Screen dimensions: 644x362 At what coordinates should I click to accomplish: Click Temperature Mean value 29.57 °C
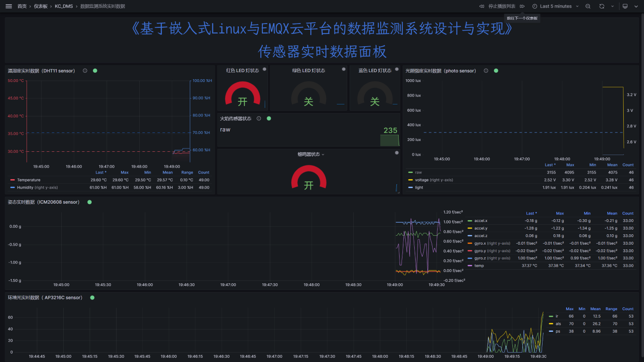[165, 180]
